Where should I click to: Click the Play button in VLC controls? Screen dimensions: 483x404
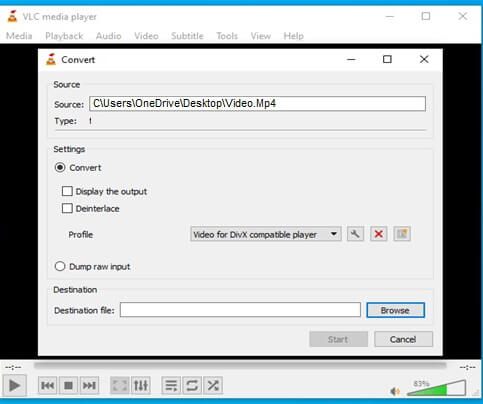click(14, 386)
